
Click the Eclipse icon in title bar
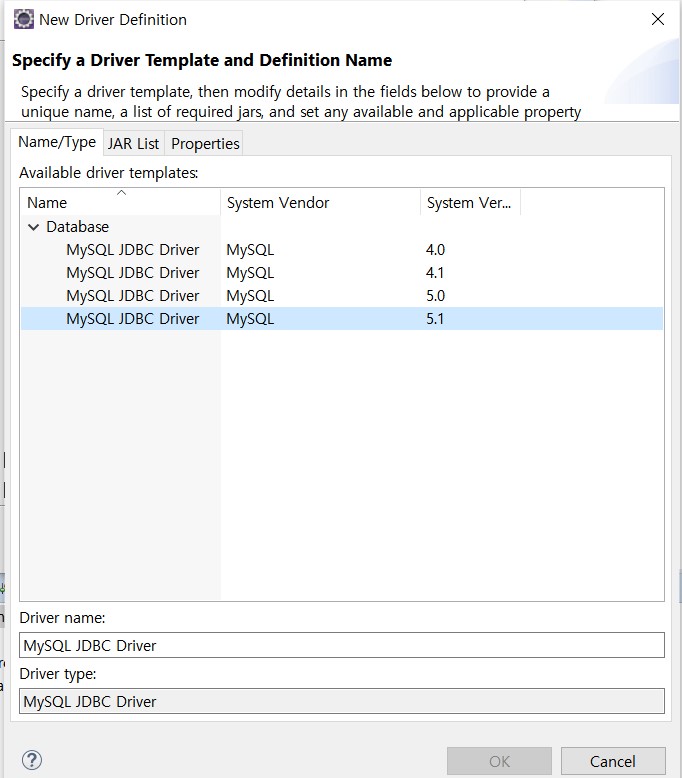click(x=23, y=19)
